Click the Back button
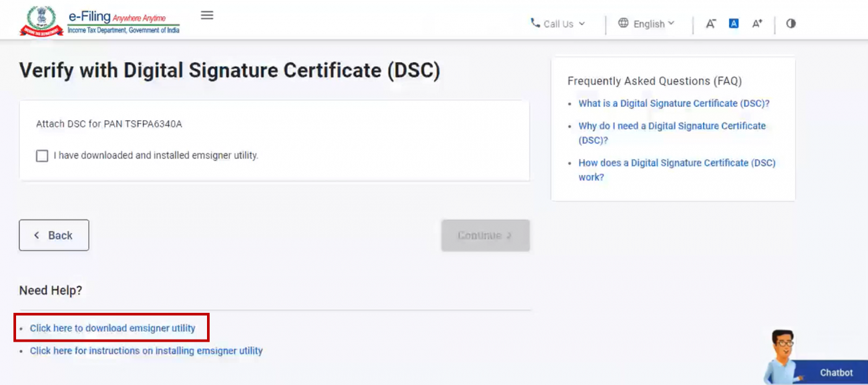Screen dimensions: 868x385 54,235
